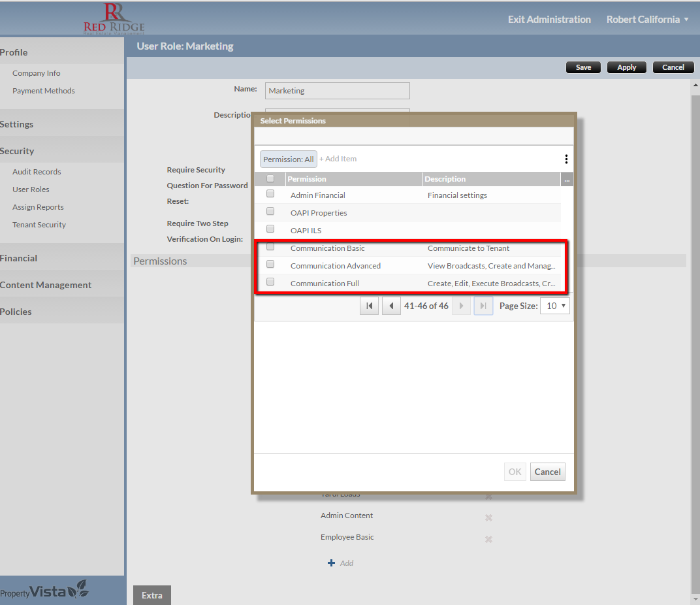Viewport: 700px width, 605px height.
Task: Click the Name input field
Action: tap(337, 91)
